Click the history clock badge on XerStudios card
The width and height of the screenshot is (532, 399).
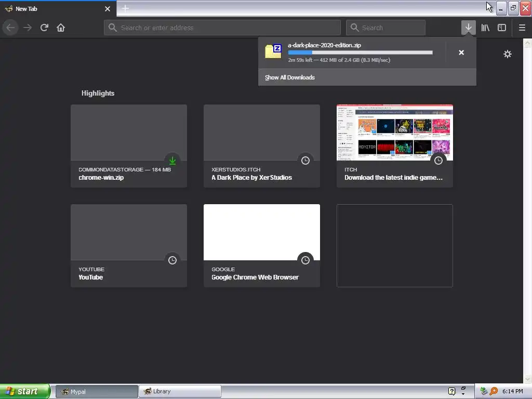click(305, 161)
